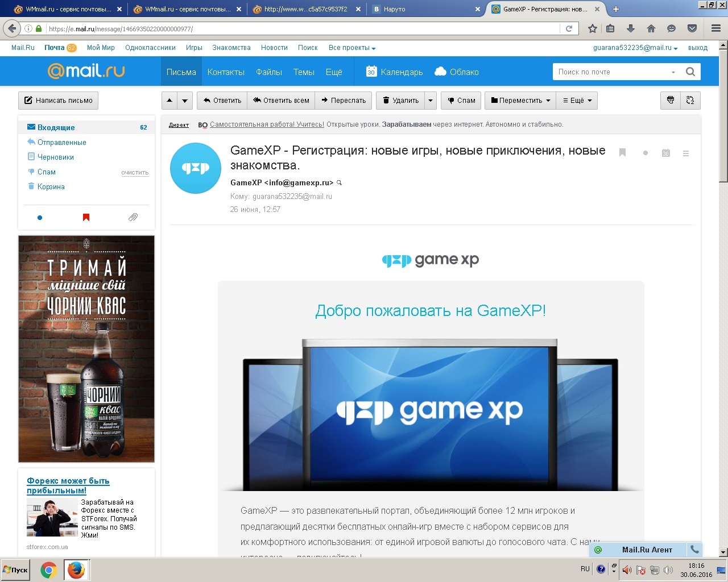Image resolution: width=728 pixels, height=582 pixels.
Task: Expand the toolbar Ещё dropdown
Action: [577, 101]
